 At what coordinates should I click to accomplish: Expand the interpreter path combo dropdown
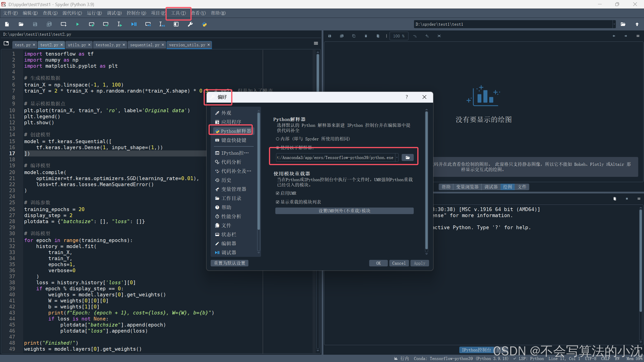click(x=397, y=157)
